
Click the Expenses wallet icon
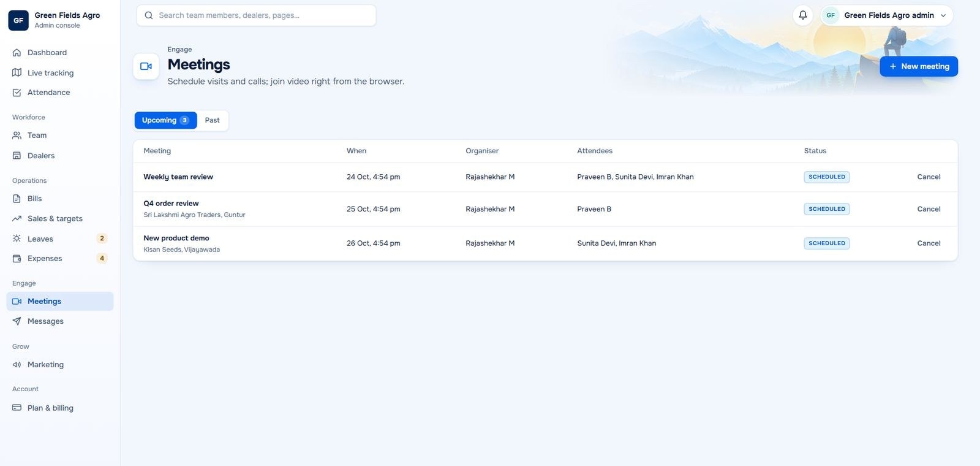(17, 258)
